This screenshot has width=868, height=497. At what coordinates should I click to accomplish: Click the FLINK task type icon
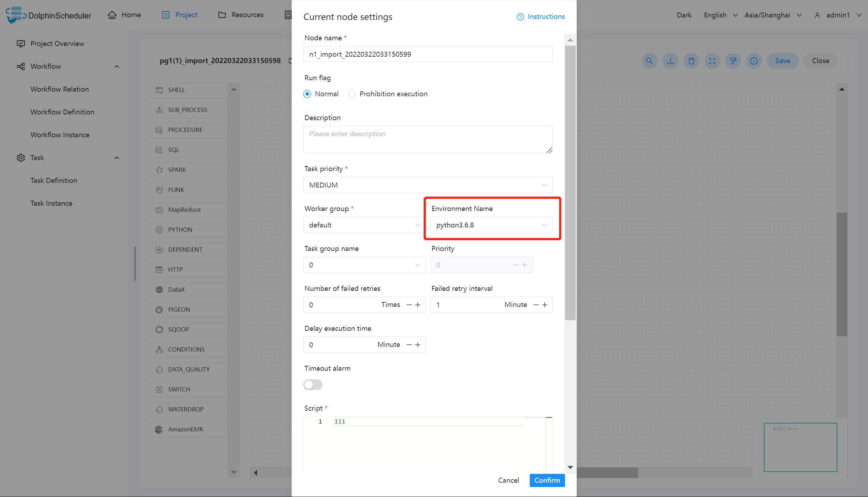click(159, 190)
